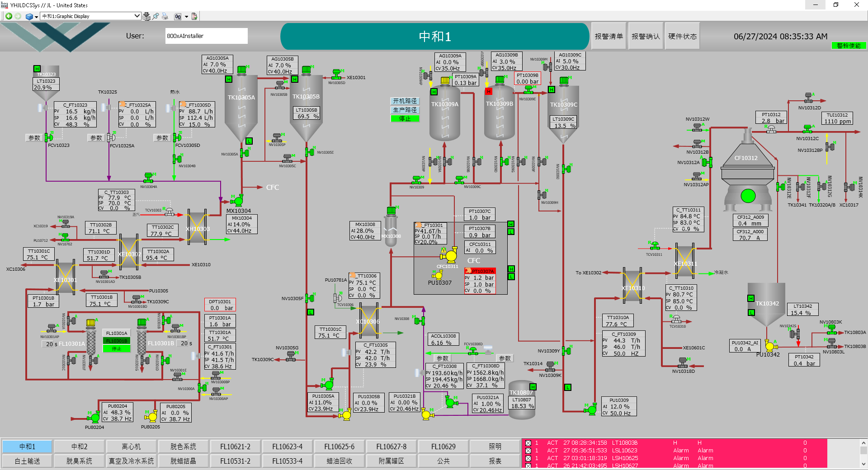The height and width of the screenshot is (470, 868).
Task: Expand the blue cube icon dropdown arrow
Action: click(x=36, y=17)
